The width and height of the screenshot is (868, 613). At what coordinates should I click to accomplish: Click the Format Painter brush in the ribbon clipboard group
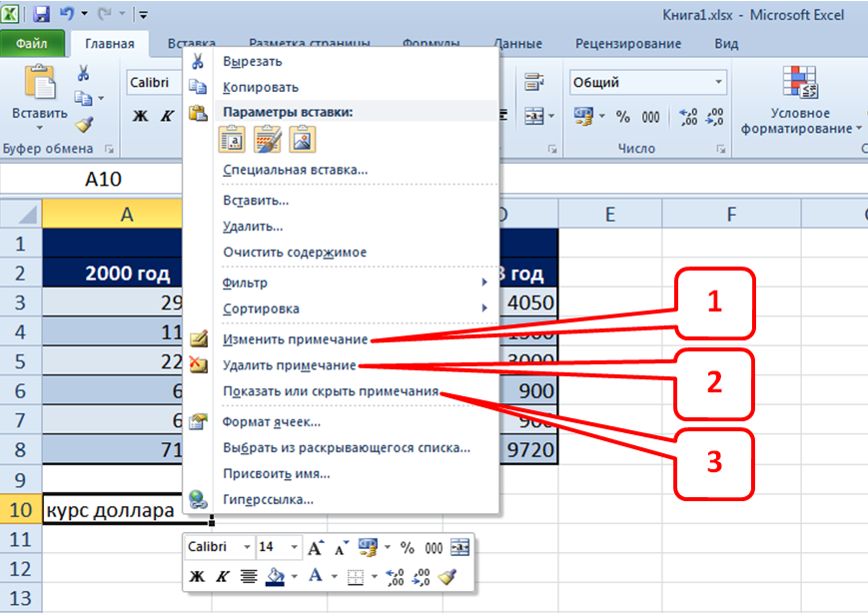[x=84, y=124]
